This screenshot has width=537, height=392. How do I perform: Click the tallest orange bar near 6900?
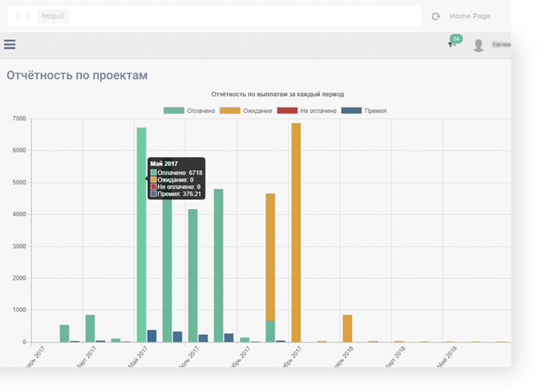[296, 232]
